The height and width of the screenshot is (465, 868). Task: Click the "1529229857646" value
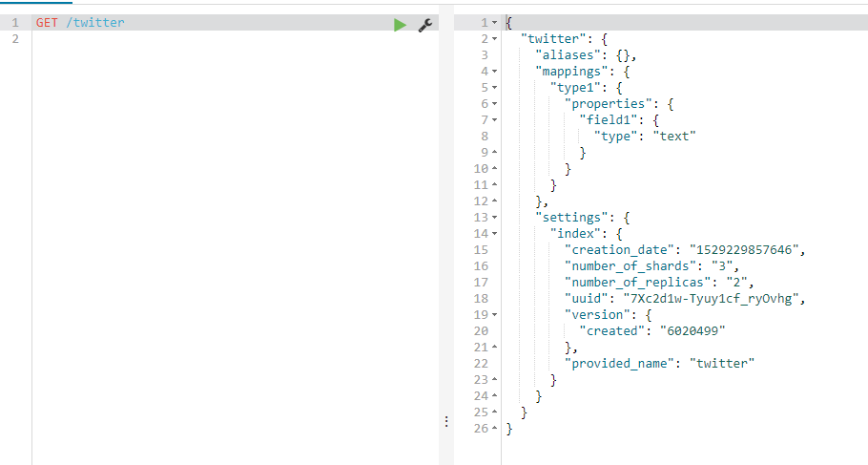744,250
